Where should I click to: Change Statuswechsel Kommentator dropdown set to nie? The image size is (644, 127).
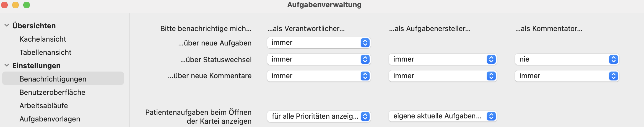[567, 59]
